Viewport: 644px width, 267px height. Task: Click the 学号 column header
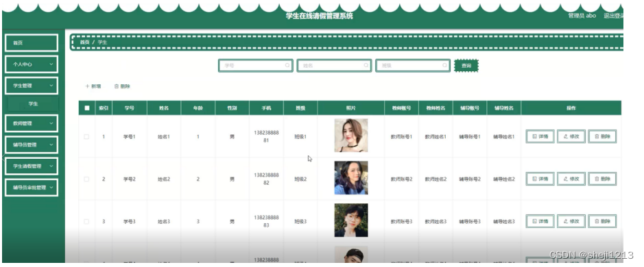pyautogui.click(x=130, y=108)
